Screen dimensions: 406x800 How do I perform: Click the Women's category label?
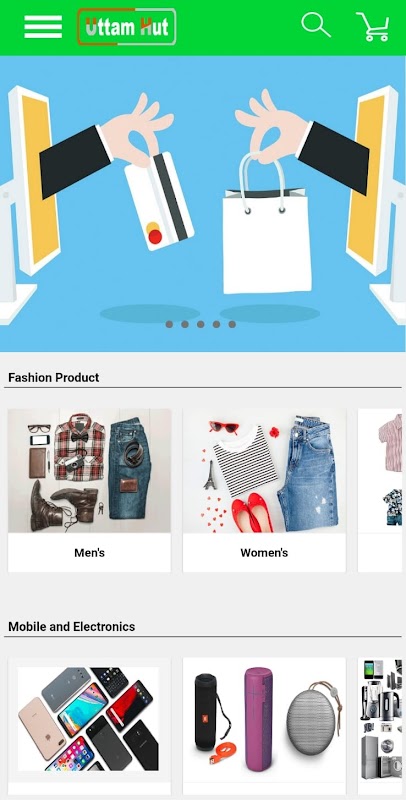coord(264,553)
